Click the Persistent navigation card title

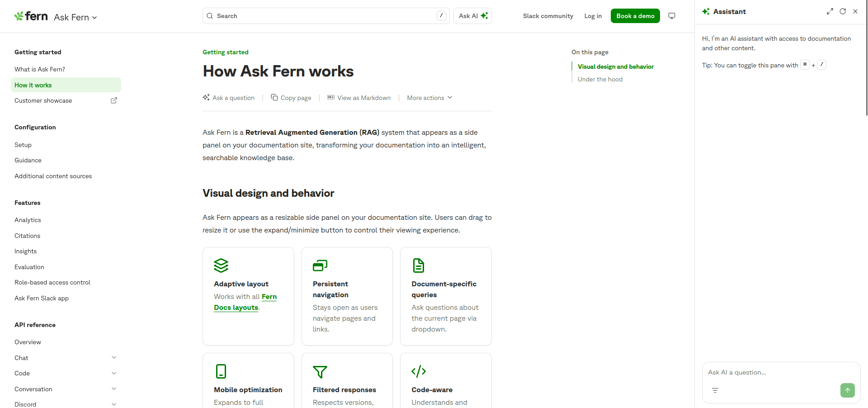(x=330, y=289)
